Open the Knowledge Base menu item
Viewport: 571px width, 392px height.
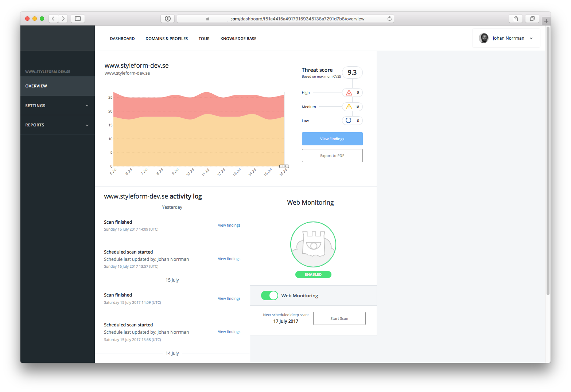coord(238,39)
